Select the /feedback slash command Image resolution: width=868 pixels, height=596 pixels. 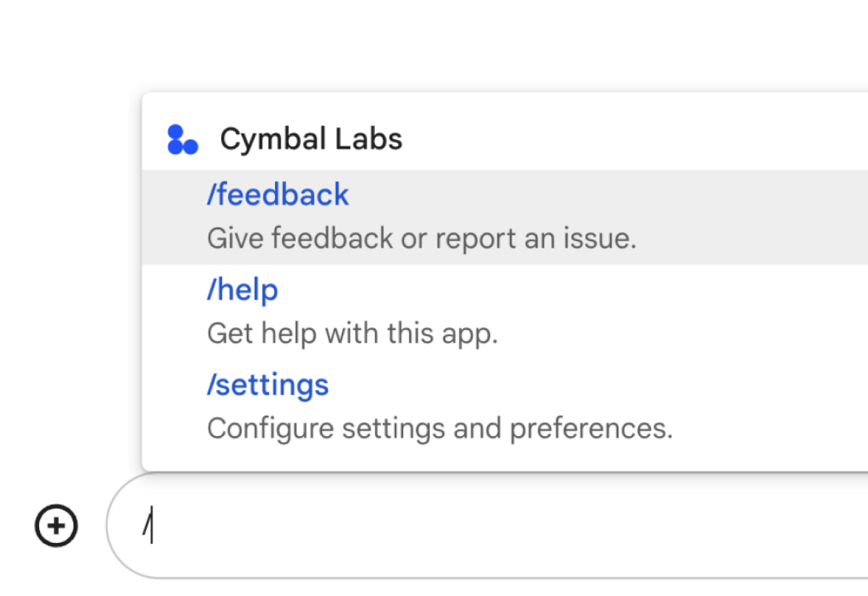pos(278,195)
